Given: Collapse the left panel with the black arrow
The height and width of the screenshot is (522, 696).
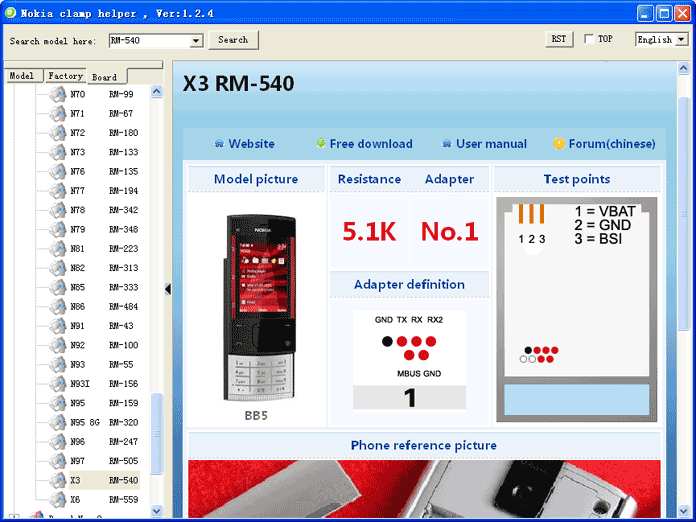Looking at the screenshot, I should coord(168,289).
